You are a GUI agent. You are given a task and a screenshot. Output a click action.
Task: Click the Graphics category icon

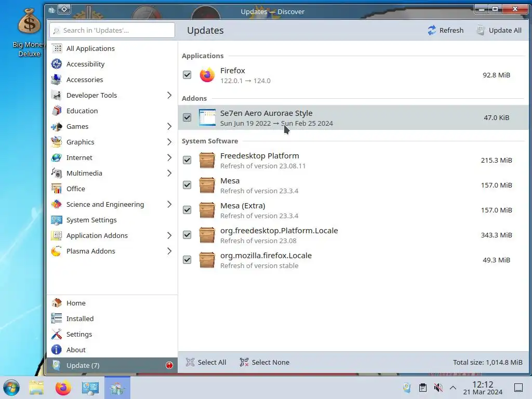(57, 142)
